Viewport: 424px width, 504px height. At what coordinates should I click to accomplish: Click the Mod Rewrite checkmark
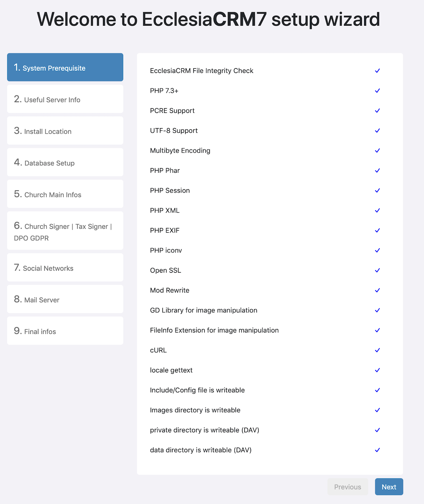point(377,290)
